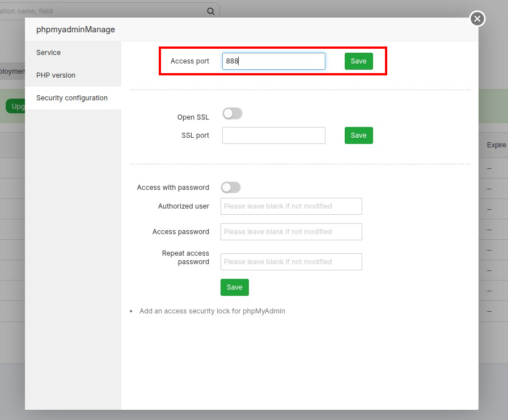Click the Authorized user field
This screenshot has width=508, height=420.
point(291,206)
